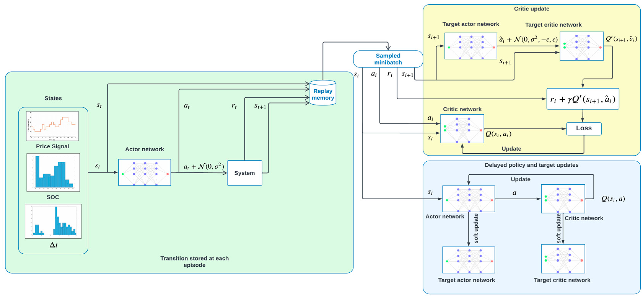The image size is (644, 298).
Task: Click the target value formula box
Action: click(x=582, y=99)
